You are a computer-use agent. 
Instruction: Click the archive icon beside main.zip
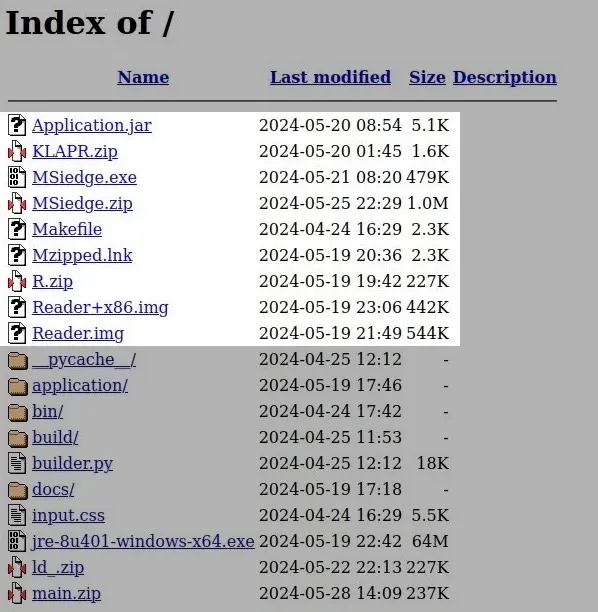coord(17,593)
